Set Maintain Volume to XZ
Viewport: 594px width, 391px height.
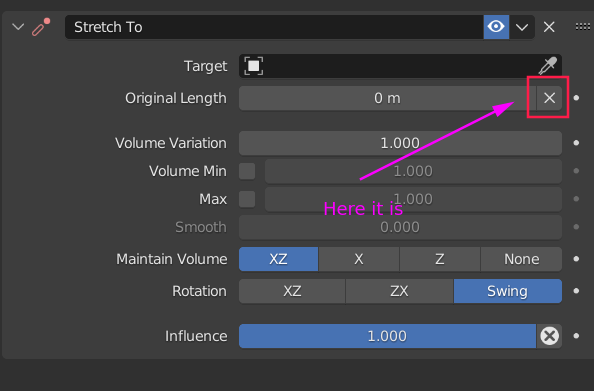click(x=278, y=259)
